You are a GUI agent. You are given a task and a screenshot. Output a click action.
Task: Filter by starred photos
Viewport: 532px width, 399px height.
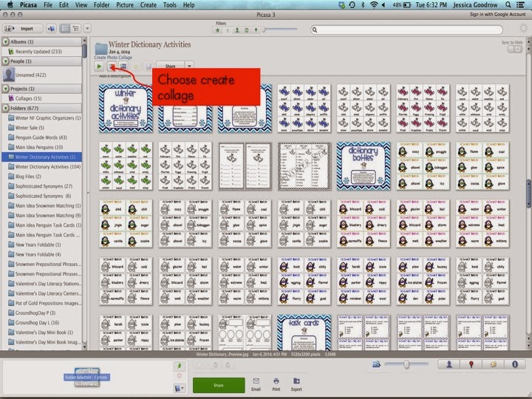[217, 30]
